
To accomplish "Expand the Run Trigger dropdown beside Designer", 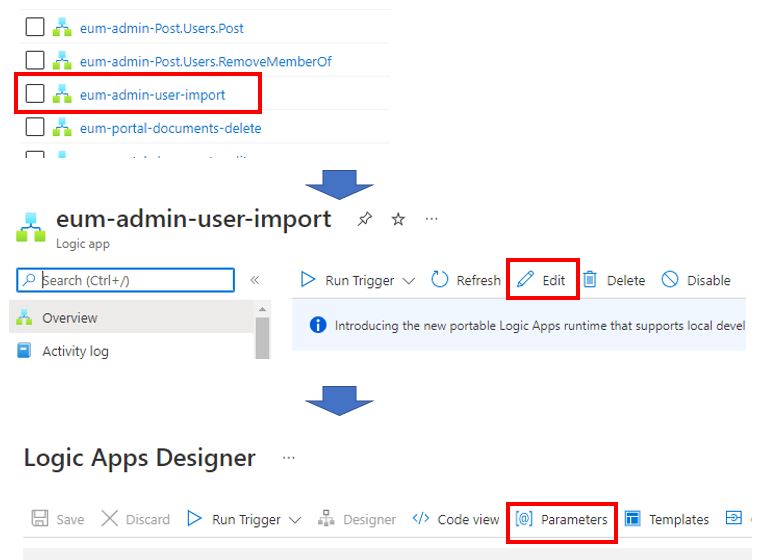I will [x=295, y=520].
